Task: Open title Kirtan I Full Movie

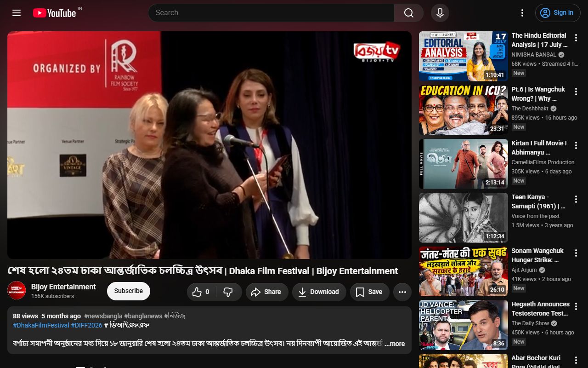Action: click(539, 148)
